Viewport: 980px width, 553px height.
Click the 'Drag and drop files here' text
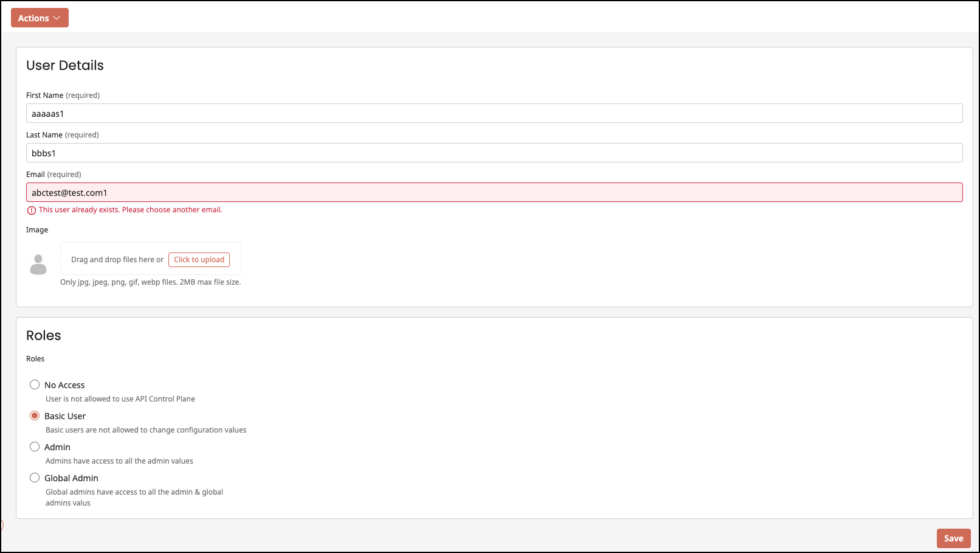[x=117, y=260]
